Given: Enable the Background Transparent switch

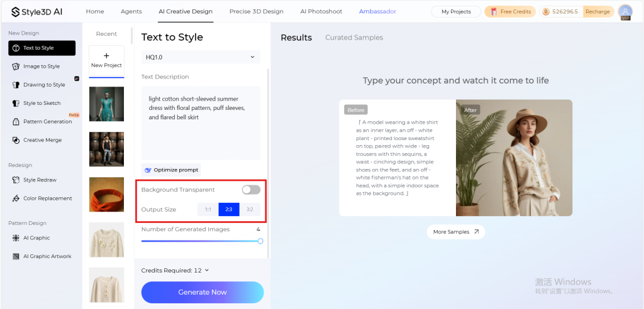Looking at the screenshot, I should click(251, 190).
